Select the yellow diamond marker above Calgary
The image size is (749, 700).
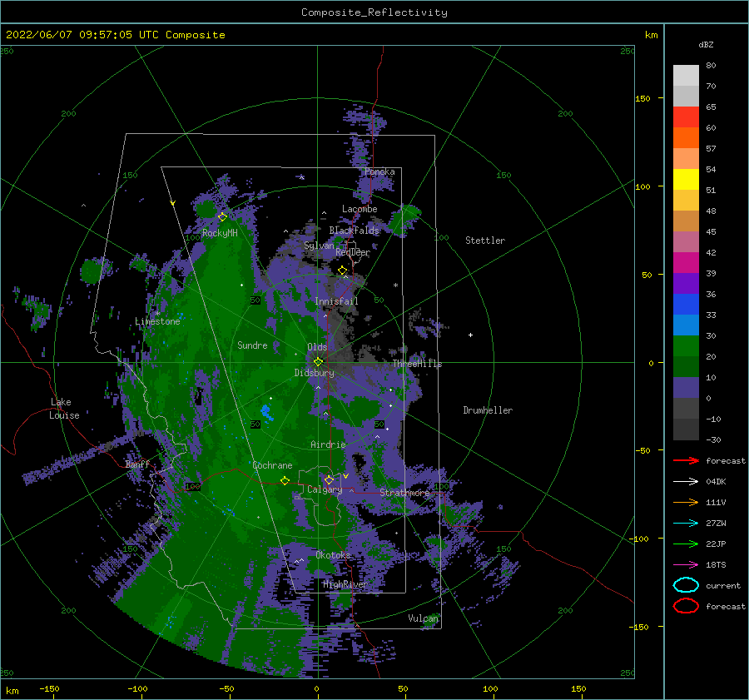[x=329, y=479]
